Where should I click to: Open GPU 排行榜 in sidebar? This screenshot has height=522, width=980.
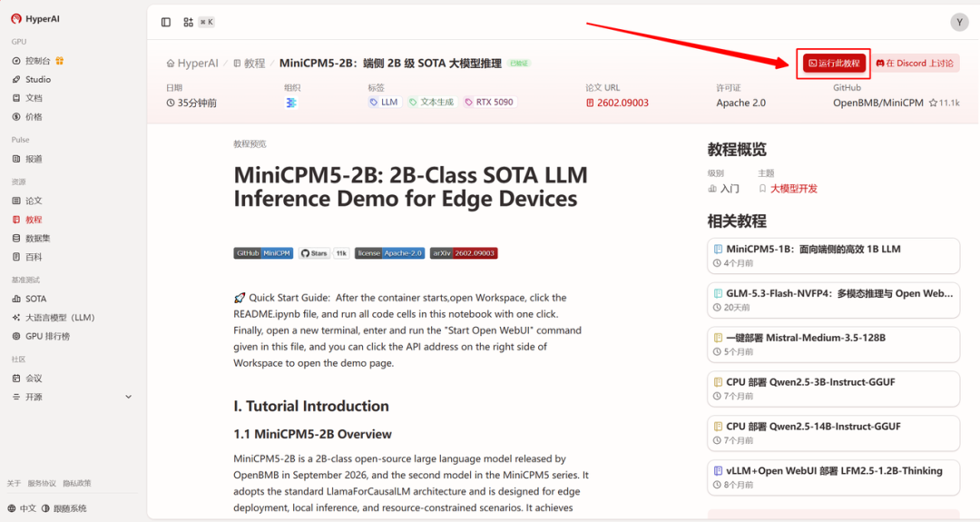(42, 336)
